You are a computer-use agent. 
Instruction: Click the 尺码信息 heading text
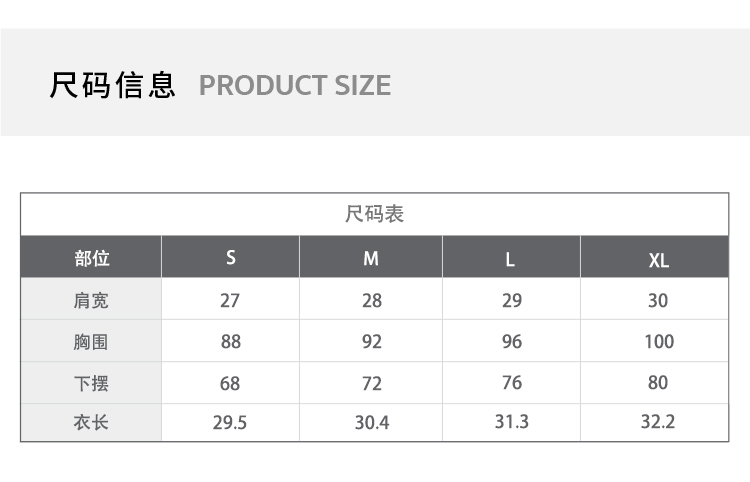(x=113, y=85)
